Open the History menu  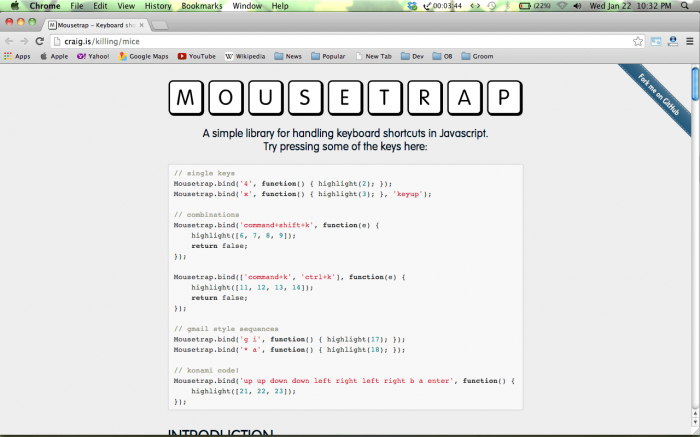(158, 6)
